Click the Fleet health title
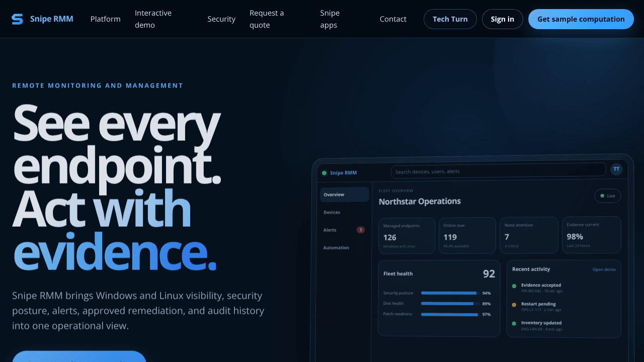 [398, 274]
